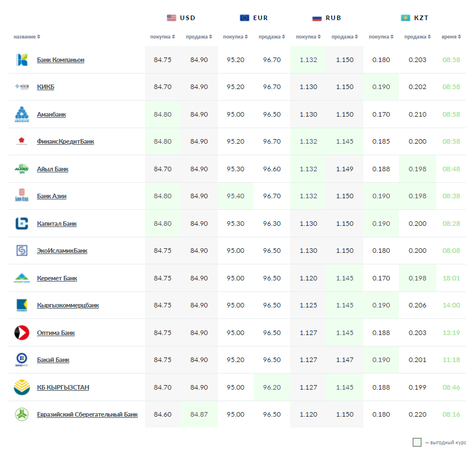Sort table by время column

pos(451,37)
